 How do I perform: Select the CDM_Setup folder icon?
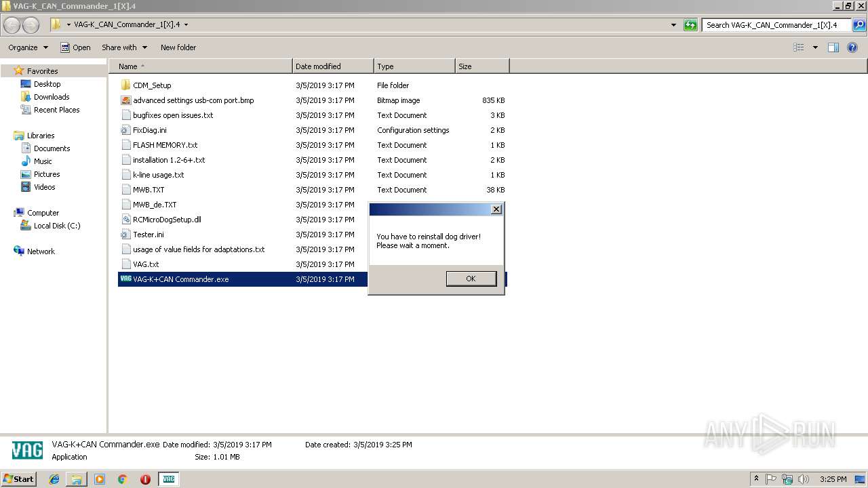[125, 85]
